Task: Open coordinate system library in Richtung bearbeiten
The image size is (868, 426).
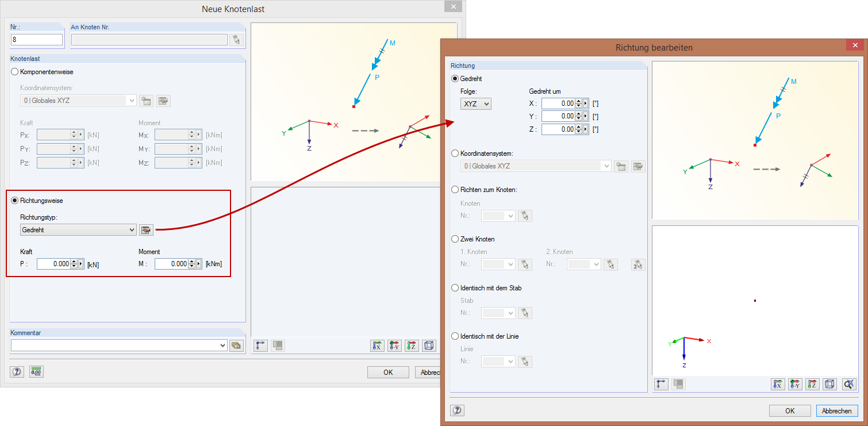Action: coord(638,166)
